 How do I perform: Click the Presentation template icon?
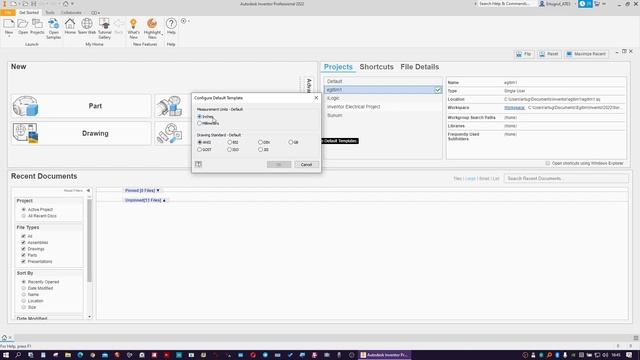[169, 133]
